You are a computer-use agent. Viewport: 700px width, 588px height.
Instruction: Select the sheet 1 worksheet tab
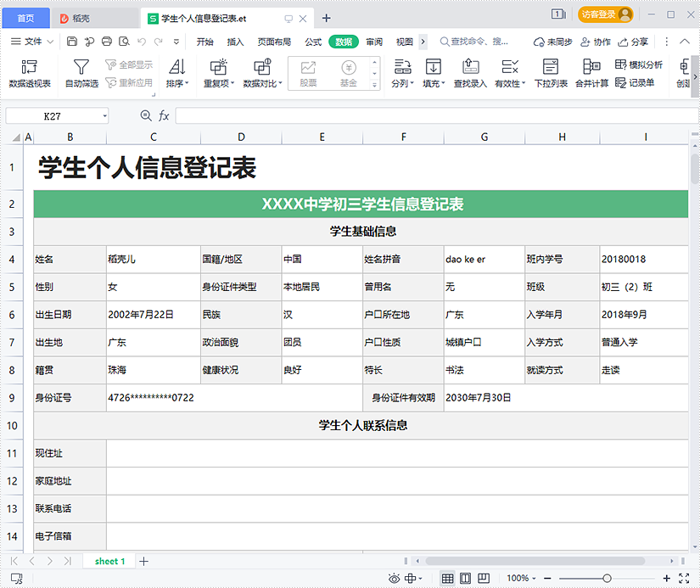109,562
